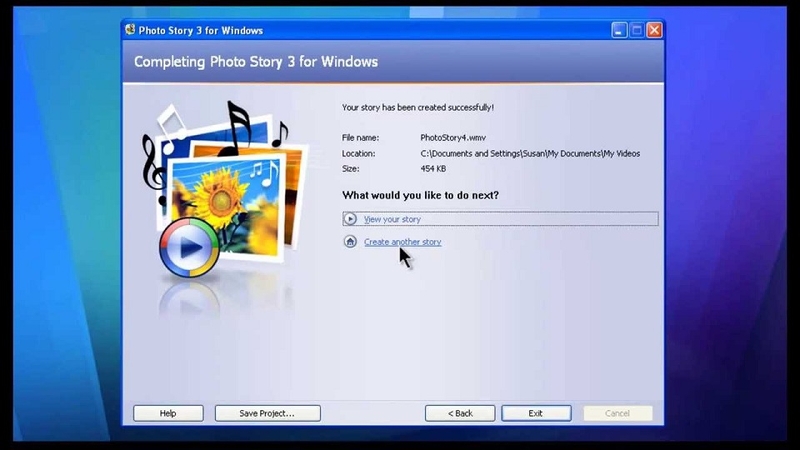Click the My Videos location path text
Screen dimensions: 800x450
click(x=530, y=154)
